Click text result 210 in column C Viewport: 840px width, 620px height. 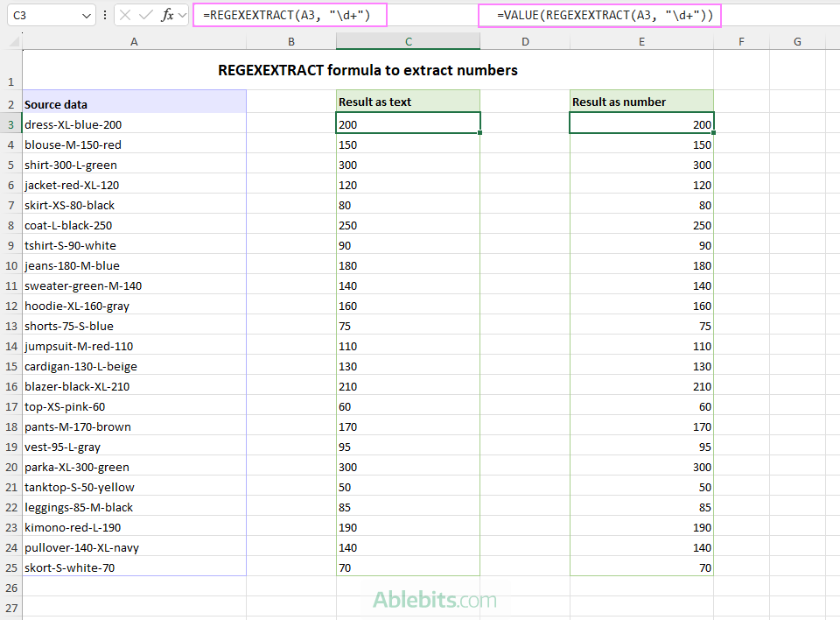pos(409,386)
